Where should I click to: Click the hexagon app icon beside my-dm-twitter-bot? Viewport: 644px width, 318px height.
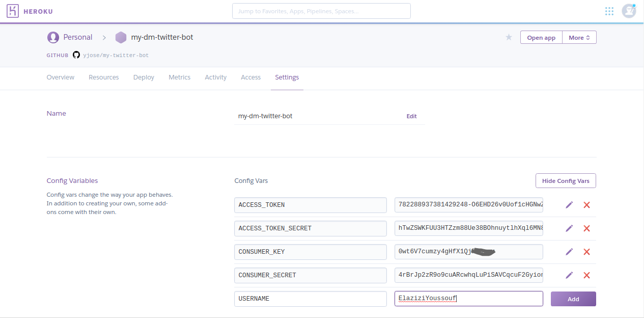coord(121,37)
